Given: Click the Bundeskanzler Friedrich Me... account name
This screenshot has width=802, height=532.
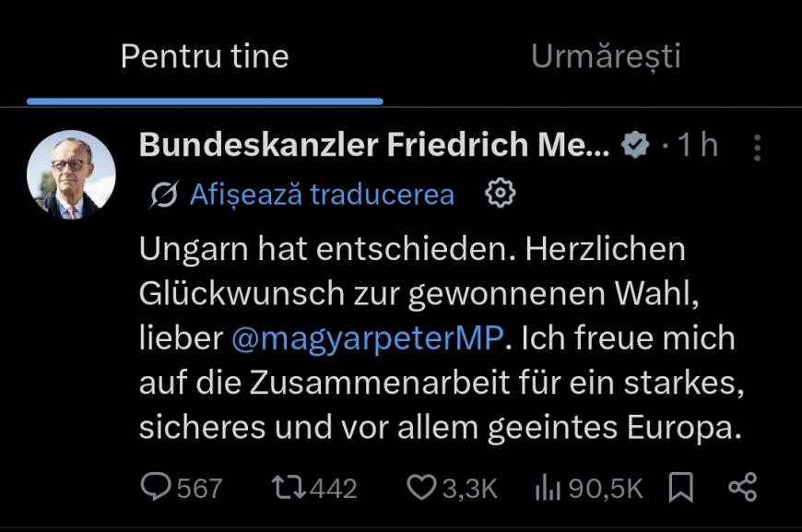Looking at the screenshot, I should pyautogui.click(x=374, y=145).
